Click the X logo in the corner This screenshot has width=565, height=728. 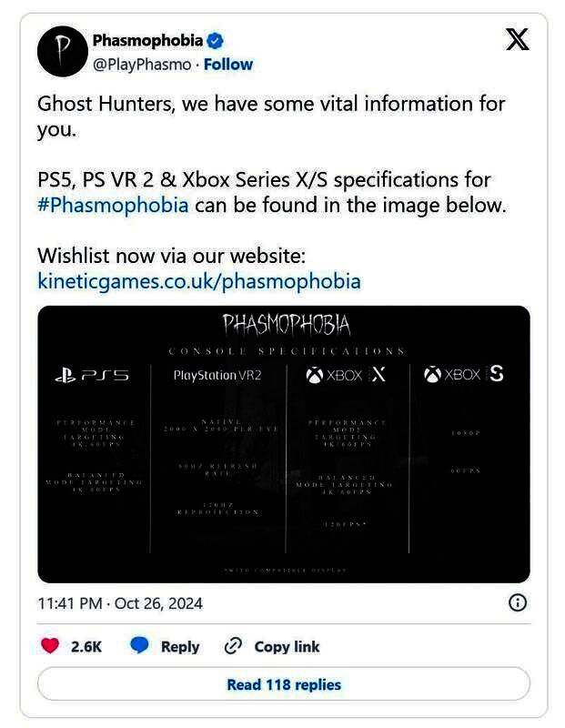(517, 40)
